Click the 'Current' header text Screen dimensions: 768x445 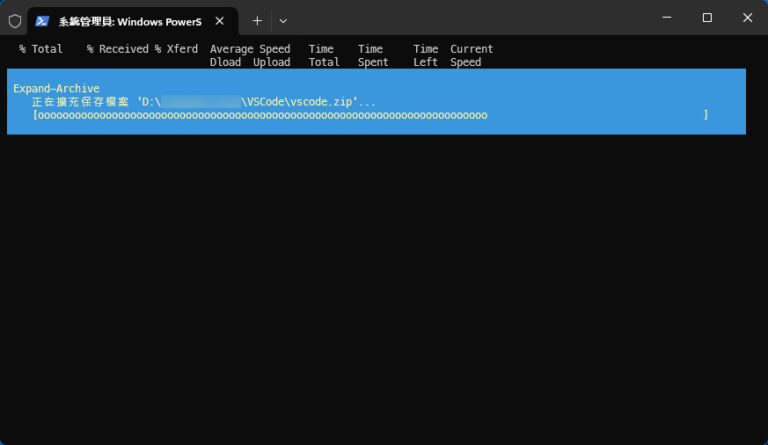pyautogui.click(x=472, y=49)
